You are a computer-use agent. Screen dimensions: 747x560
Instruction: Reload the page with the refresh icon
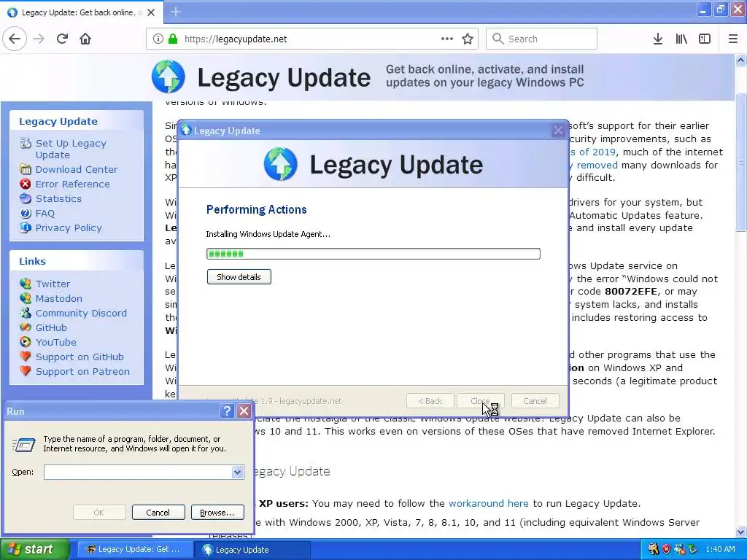62,39
